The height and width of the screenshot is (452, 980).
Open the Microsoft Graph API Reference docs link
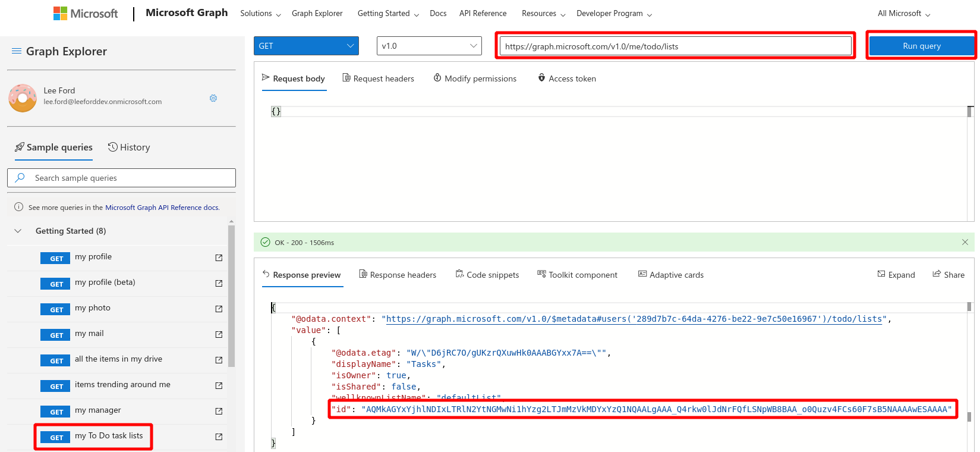(162, 208)
